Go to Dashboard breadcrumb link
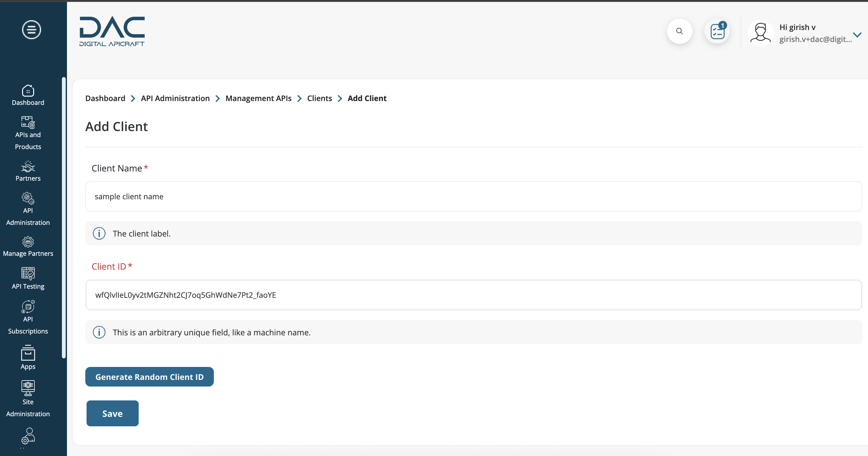The image size is (868, 456). click(x=105, y=98)
